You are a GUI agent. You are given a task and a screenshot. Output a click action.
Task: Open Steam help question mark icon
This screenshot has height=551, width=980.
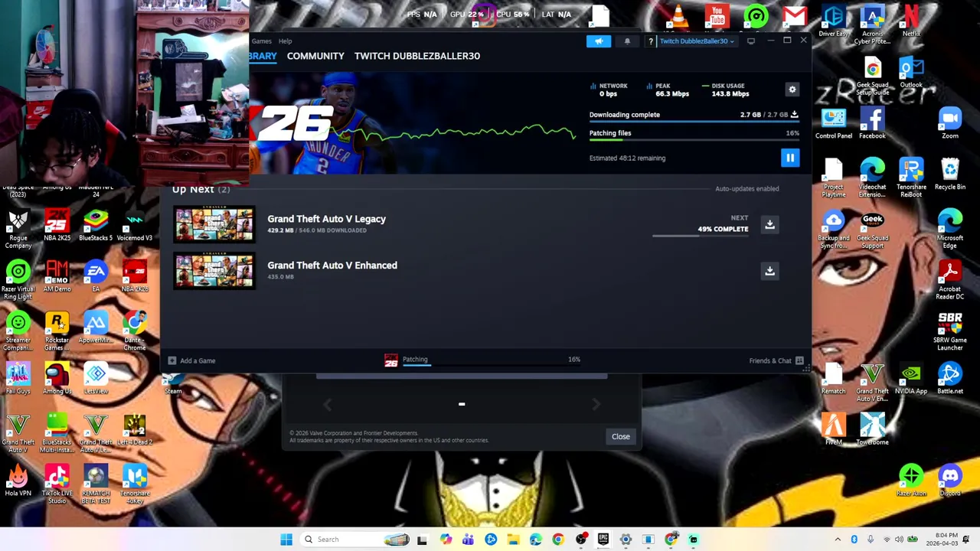651,41
